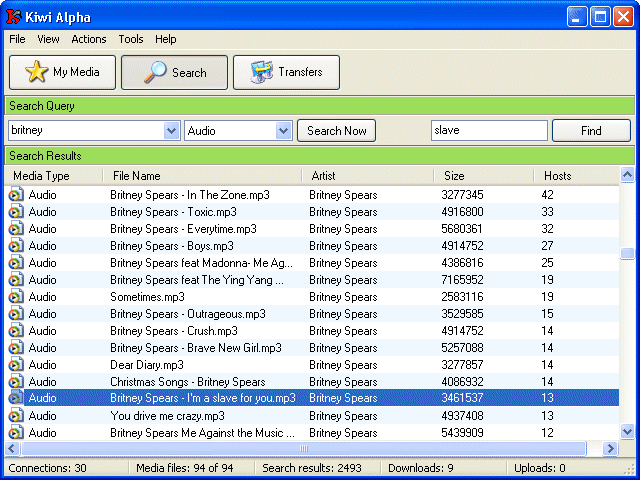Click the Kiwi Alpha title bar logo icon
Viewport: 640px width, 480px height.
click(x=13, y=17)
